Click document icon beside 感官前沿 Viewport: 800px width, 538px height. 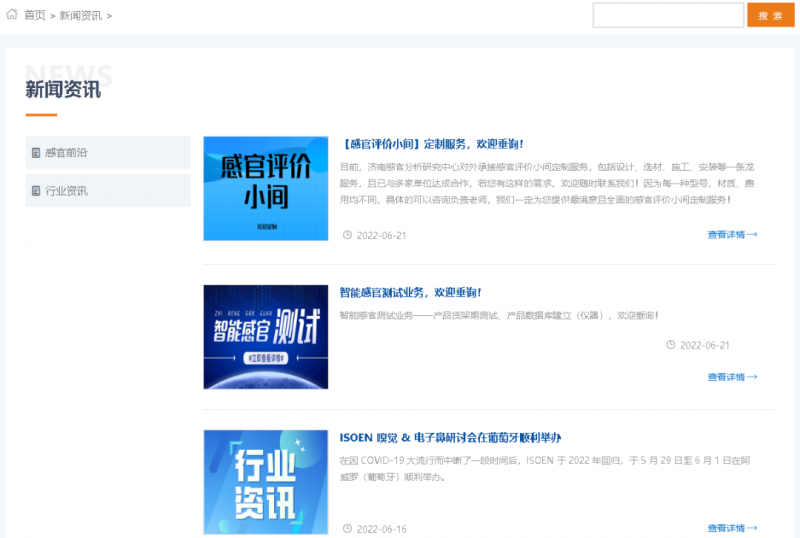click(x=37, y=153)
